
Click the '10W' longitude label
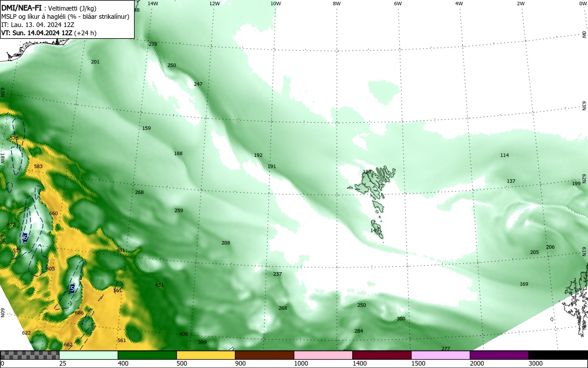(x=276, y=4)
